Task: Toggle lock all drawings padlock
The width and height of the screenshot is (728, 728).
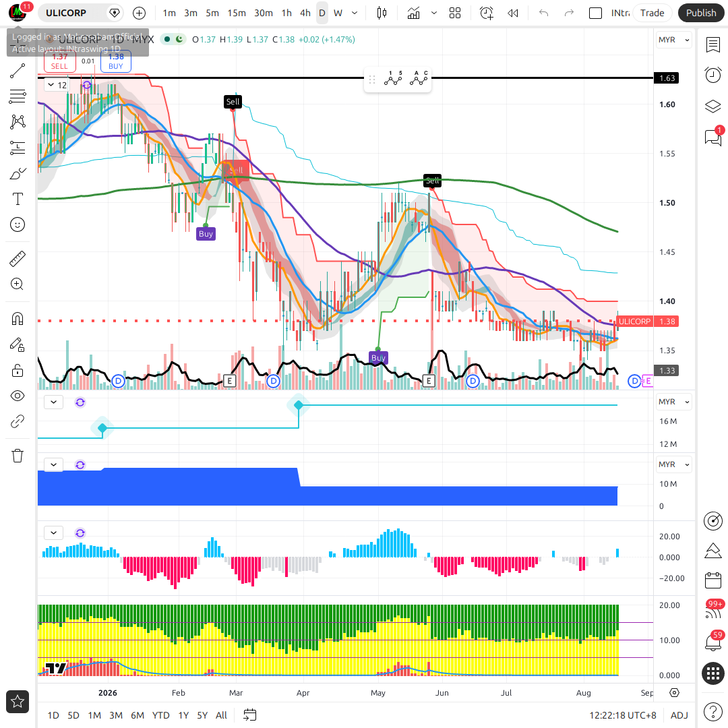Action: tap(17, 371)
